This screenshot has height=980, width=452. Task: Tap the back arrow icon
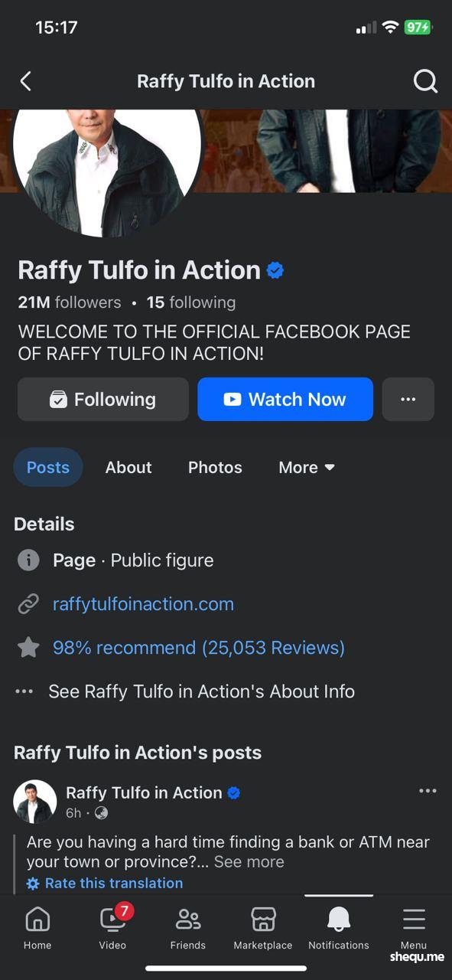tap(26, 81)
